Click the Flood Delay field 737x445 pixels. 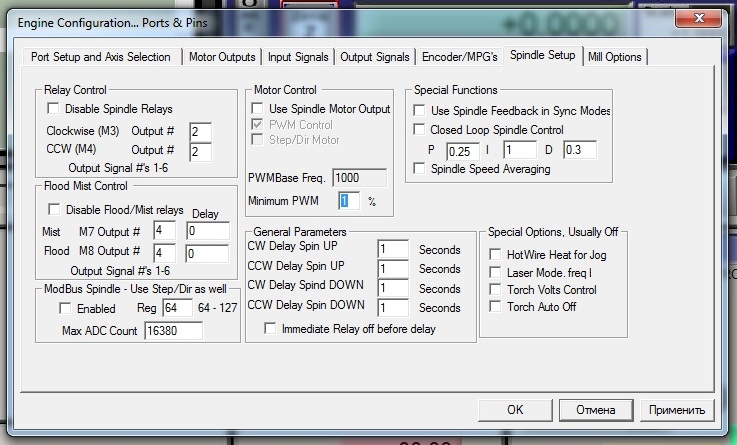[x=208, y=253]
